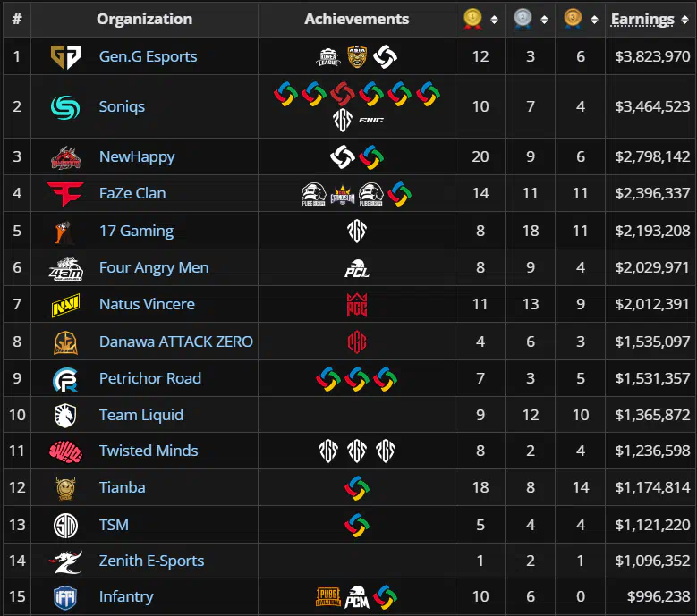Sort by bronze medal count
The height and width of the screenshot is (616, 697).
point(594,20)
